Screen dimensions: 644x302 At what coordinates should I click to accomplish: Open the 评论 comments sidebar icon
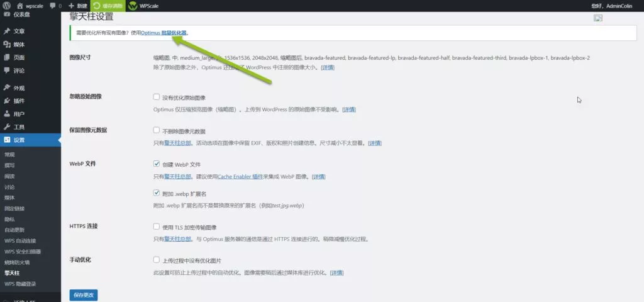[6, 70]
